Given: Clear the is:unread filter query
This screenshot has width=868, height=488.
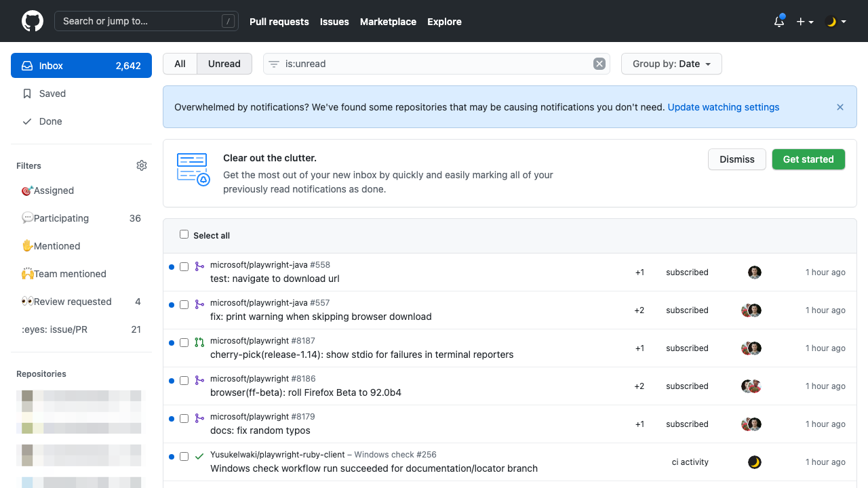Looking at the screenshot, I should [x=599, y=64].
